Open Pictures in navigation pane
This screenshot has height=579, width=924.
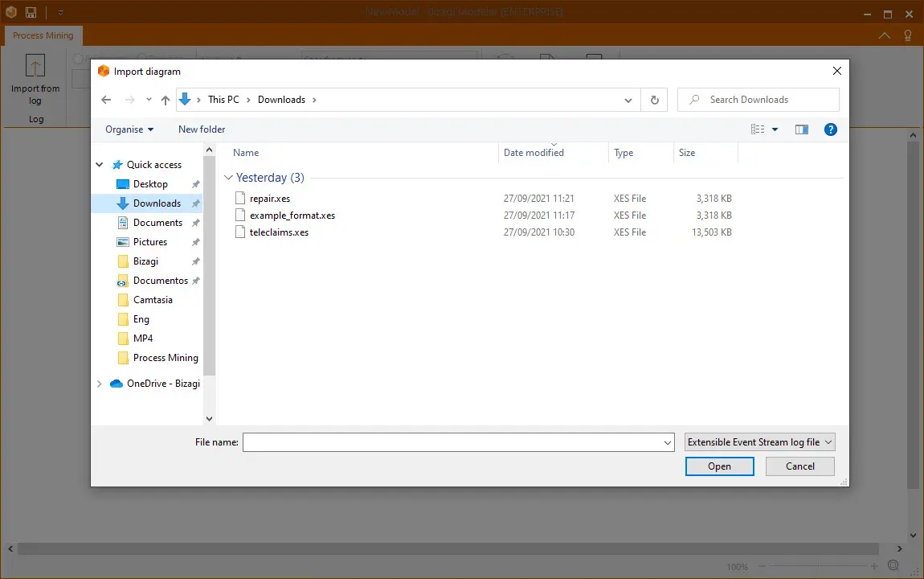(x=149, y=242)
